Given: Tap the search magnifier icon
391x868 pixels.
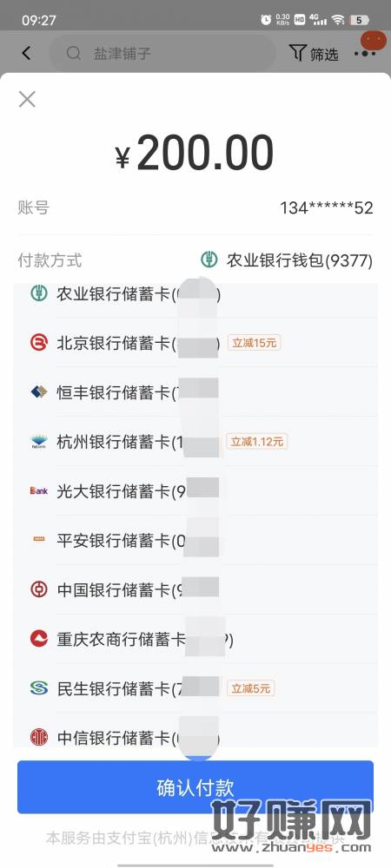Looking at the screenshot, I should click(x=74, y=53).
